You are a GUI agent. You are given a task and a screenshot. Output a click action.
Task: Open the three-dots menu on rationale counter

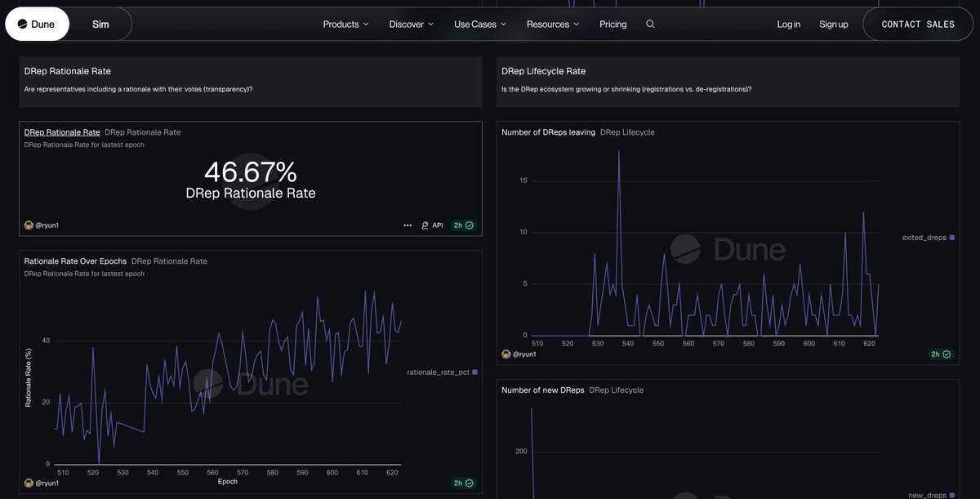[x=408, y=225]
